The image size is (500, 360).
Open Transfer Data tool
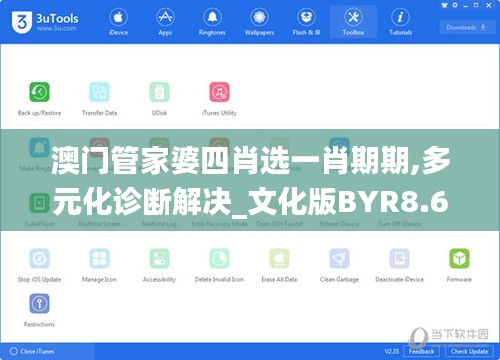tap(99, 99)
